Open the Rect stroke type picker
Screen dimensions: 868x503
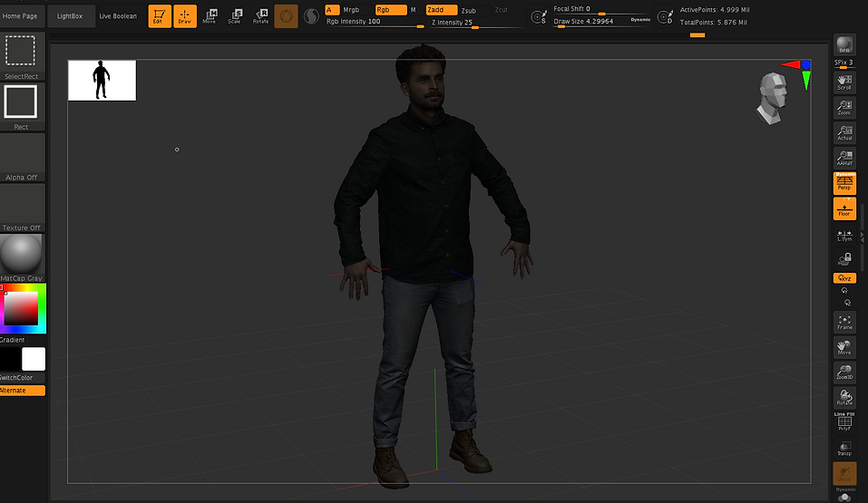click(x=22, y=107)
